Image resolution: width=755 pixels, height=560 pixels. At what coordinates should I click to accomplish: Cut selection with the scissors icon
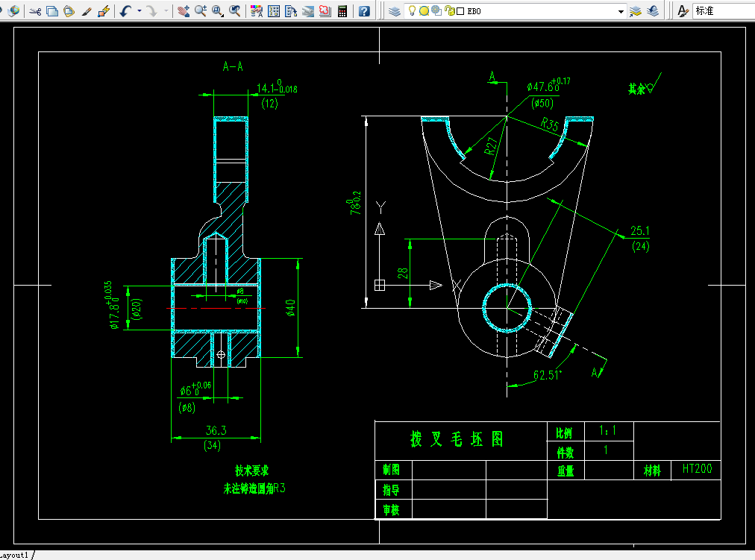(34, 11)
